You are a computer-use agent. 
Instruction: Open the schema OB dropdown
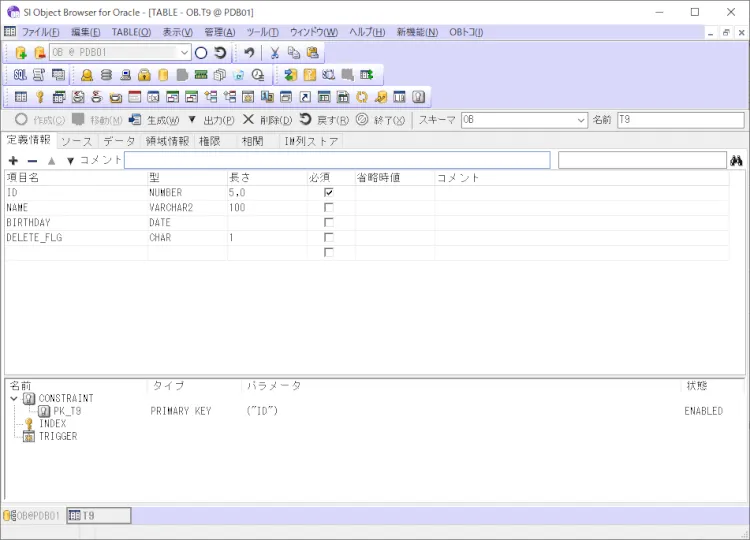coord(581,120)
